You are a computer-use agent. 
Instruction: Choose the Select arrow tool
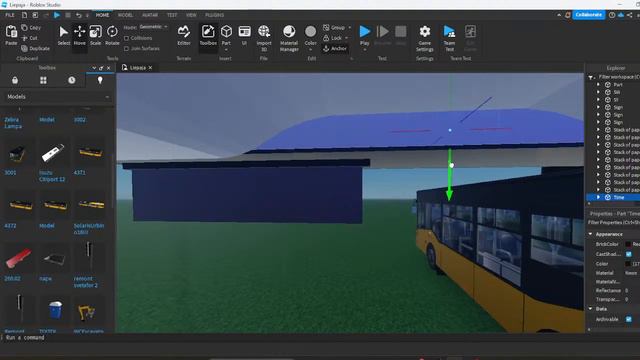pos(63,36)
